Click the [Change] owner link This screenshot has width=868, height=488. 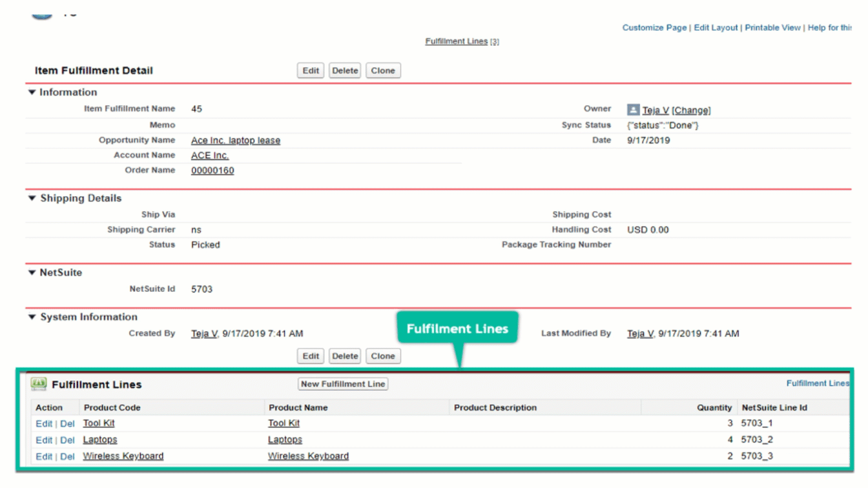click(691, 110)
